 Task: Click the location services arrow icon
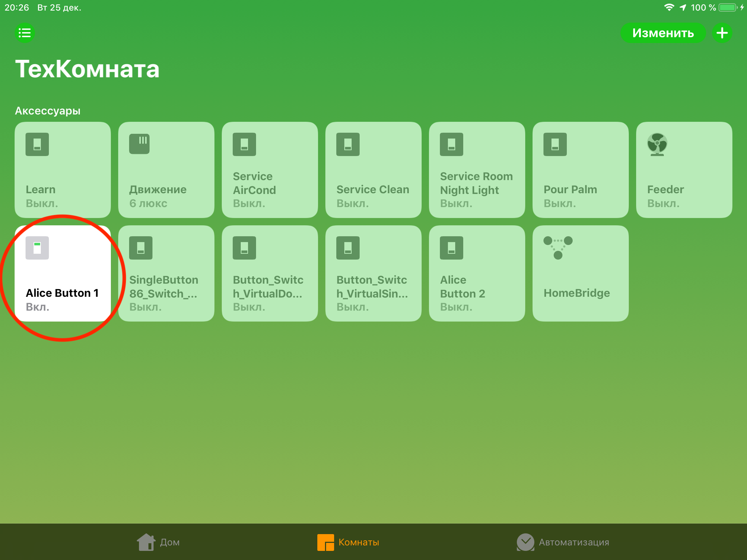pyautogui.click(x=683, y=7)
